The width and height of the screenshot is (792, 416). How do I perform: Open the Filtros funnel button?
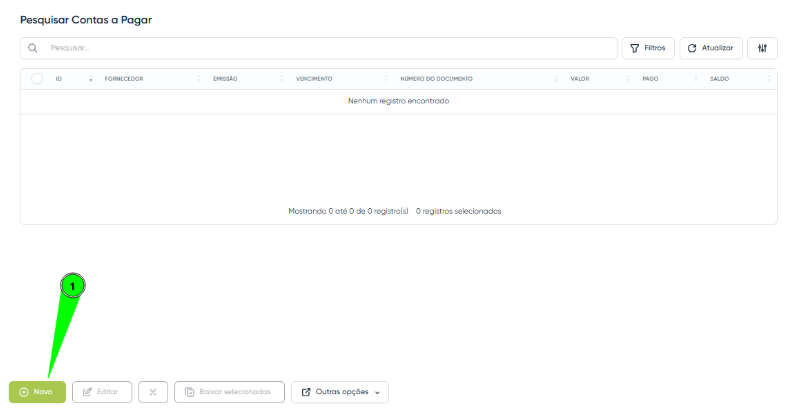point(648,48)
